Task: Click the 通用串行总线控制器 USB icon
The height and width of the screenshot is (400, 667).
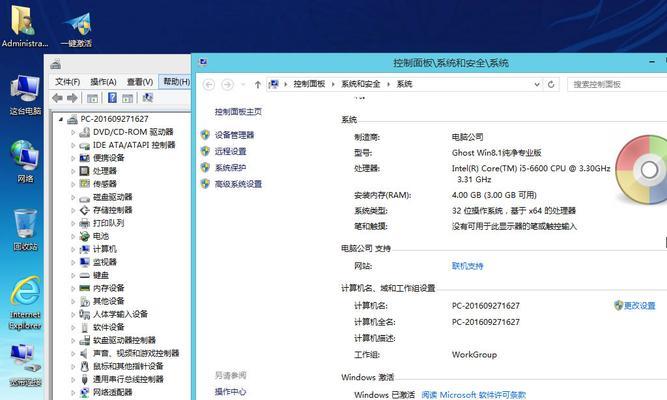Action: pos(85,380)
